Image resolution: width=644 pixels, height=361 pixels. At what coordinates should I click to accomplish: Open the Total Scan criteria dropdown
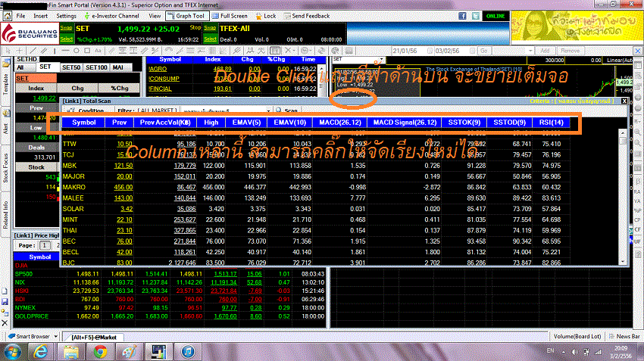click(268, 110)
